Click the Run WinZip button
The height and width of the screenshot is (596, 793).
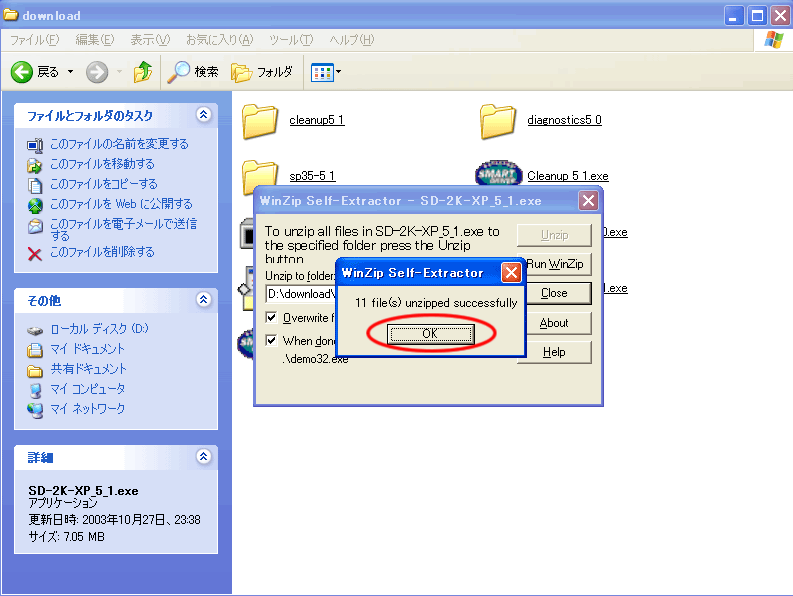(554, 264)
